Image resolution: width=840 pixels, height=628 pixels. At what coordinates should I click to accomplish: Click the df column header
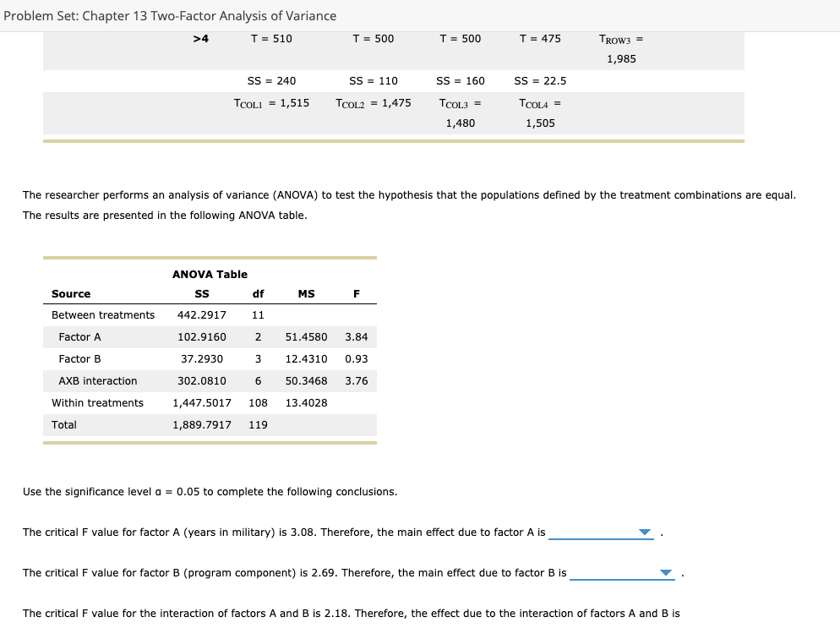(x=258, y=293)
